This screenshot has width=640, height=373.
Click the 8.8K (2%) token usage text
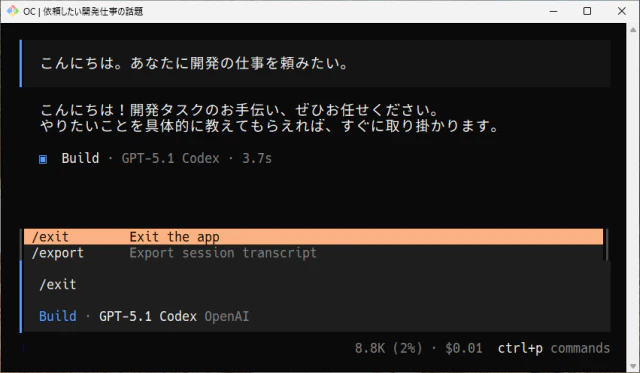click(388, 348)
